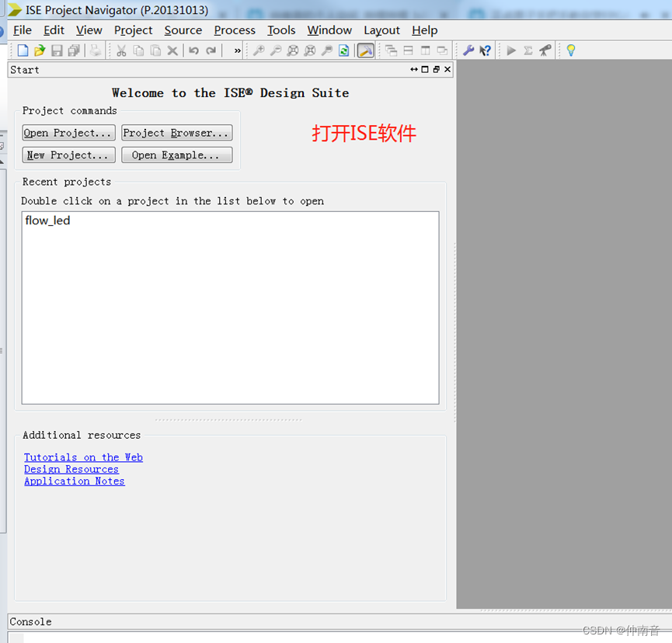Click the Tile Horizontally icon
This screenshot has width=672, height=643.
409,50
